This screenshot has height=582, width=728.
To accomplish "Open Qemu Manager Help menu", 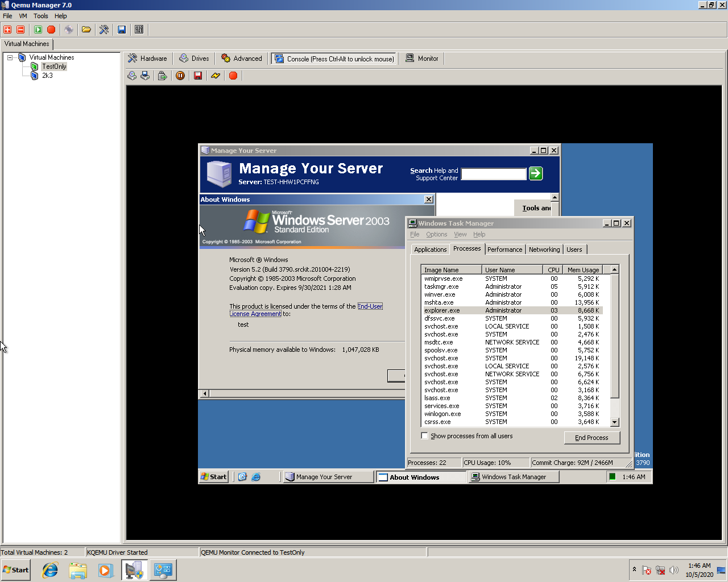I will click(61, 16).
